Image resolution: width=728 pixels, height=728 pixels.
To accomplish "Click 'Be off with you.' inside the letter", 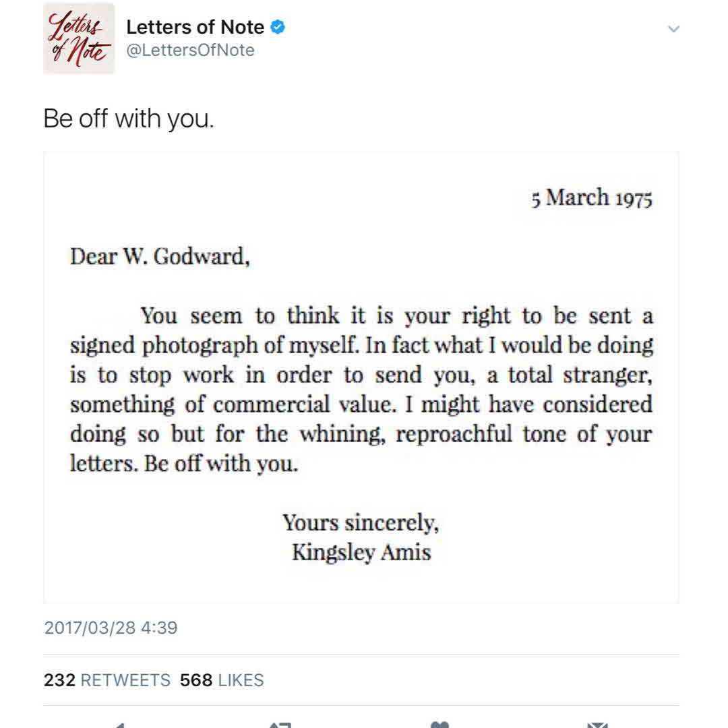I will [x=220, y=464].
